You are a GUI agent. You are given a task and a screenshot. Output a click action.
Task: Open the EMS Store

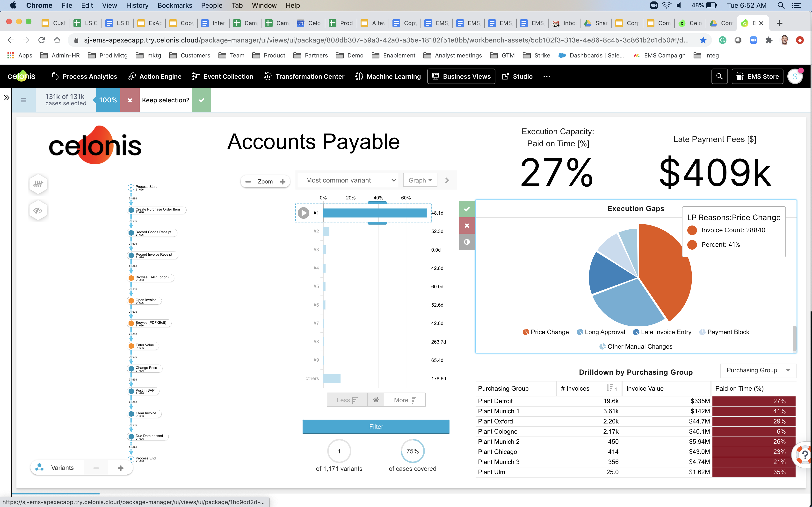tap(758, 77)
